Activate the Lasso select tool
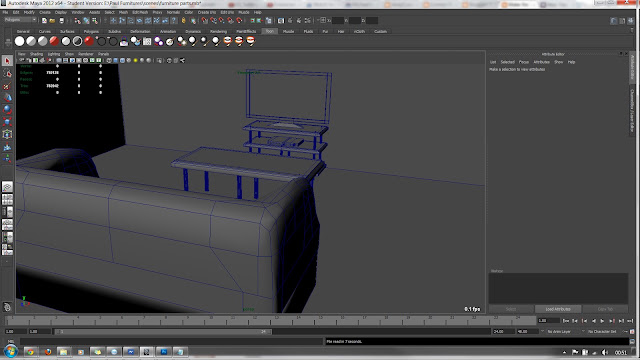 [7, 73]
